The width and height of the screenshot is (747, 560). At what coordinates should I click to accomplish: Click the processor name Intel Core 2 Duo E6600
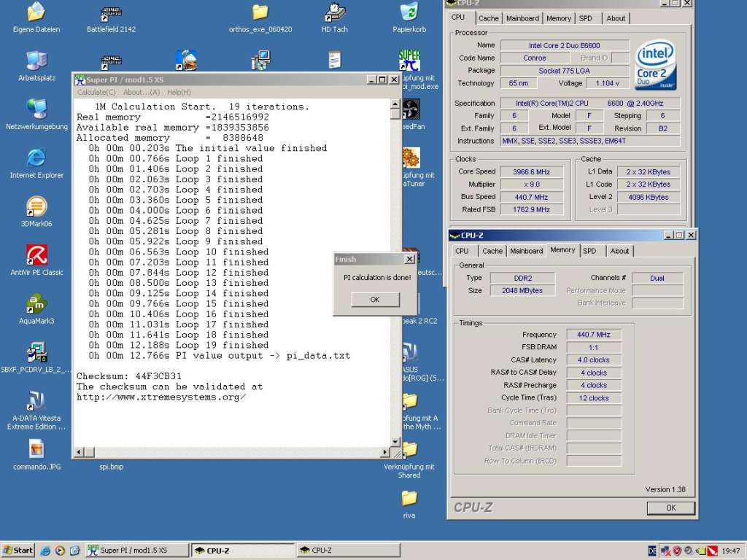pyautogui.click(x=565, y=45)
